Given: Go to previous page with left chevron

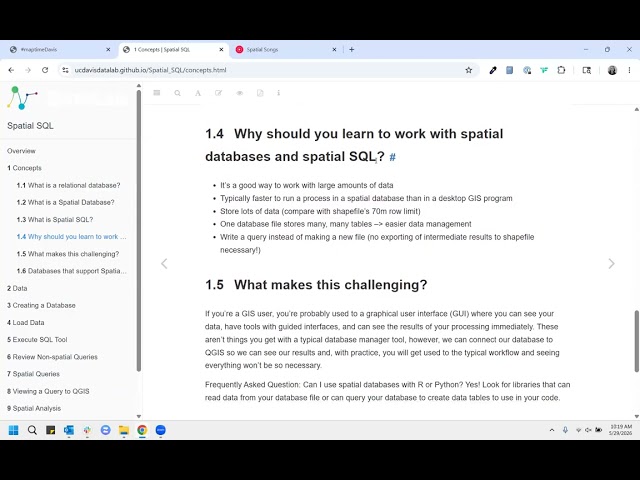Looking at the screenshot, I should tap(164, 264).
